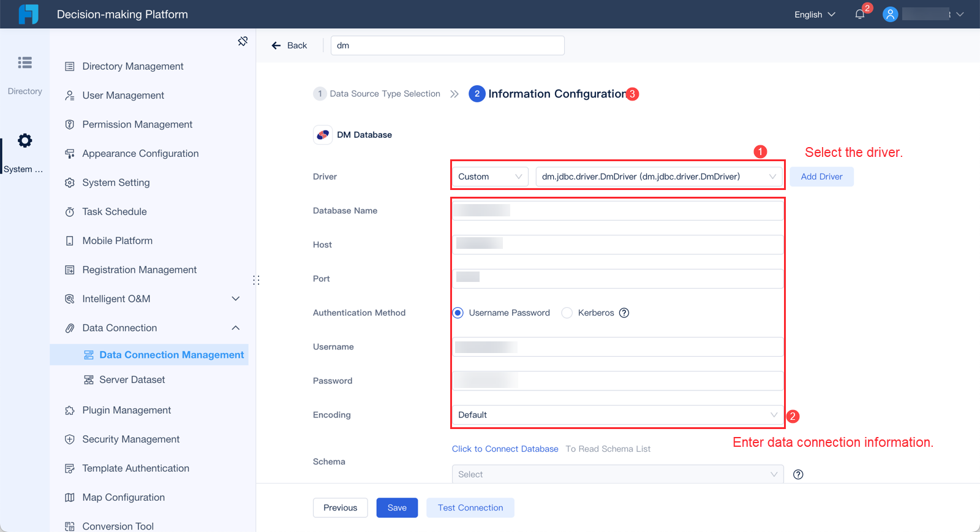Click the Password input field
Viewport: 980px width, 532px height.
click(618, 381)
